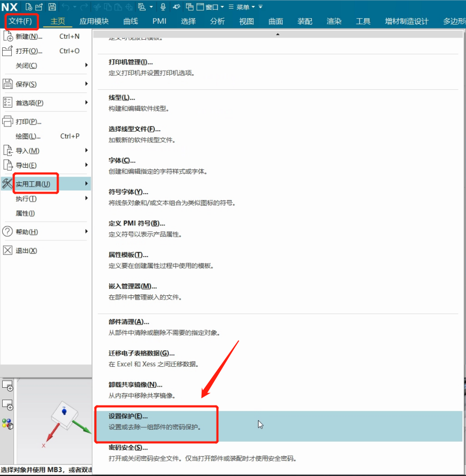Screen dimensions: 466x476
Task: Open 字体(C) to edit character styles
Action: coord(121,160)
